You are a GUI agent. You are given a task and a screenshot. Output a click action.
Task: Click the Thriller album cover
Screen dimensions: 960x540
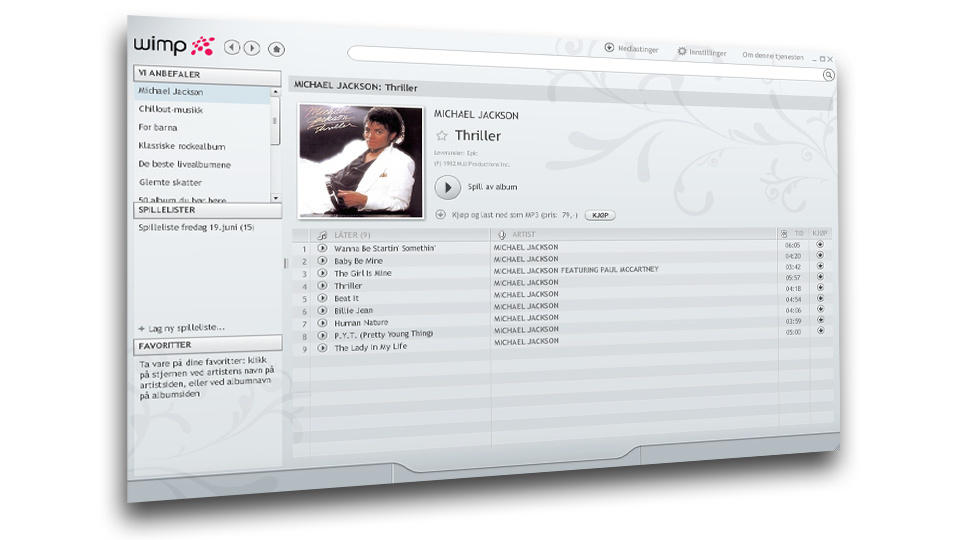click(361, 161)
